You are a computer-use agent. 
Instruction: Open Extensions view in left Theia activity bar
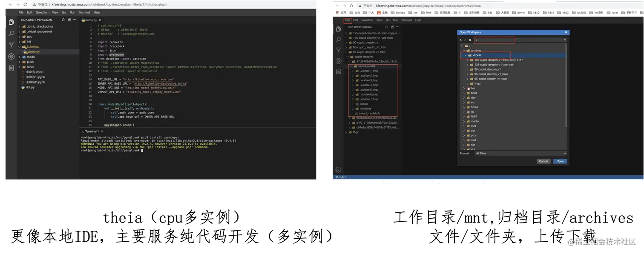(x=11, y=68)
